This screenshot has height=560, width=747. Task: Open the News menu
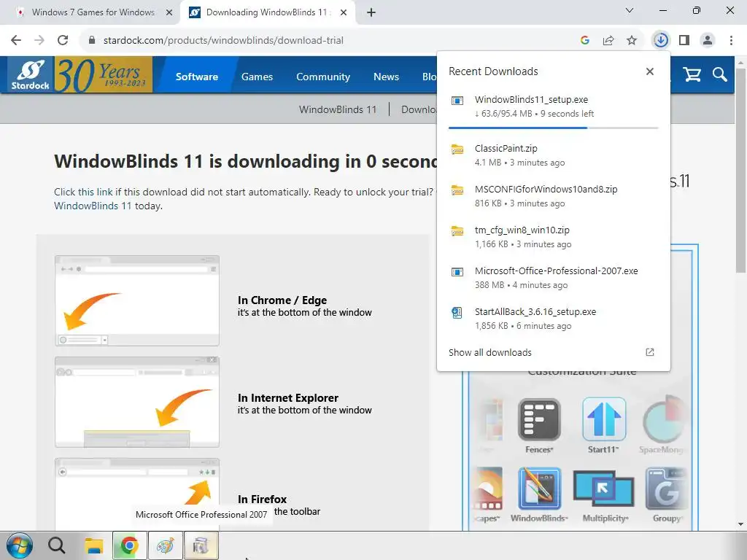click(x=386, y=77)
